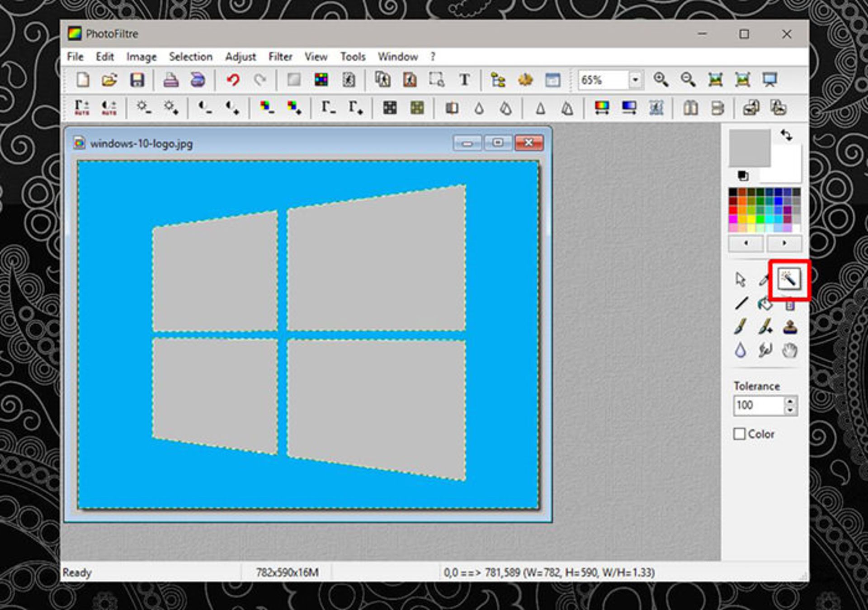The image size is (868, 610).
Task: Swap foreground and background colors
Action: click(786, 135)
